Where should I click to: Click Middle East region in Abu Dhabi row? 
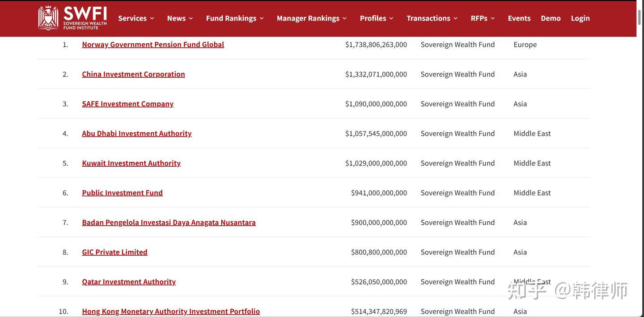pos(532,133)
